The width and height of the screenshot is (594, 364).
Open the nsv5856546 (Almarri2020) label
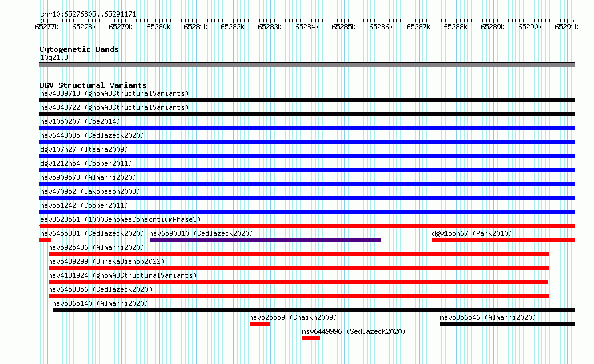488,317
